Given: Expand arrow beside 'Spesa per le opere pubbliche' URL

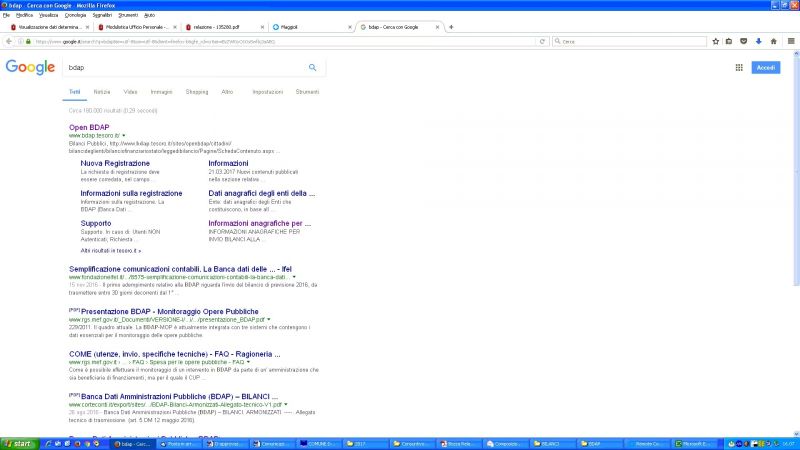Looking at the screenshot, I should point(248,362).
